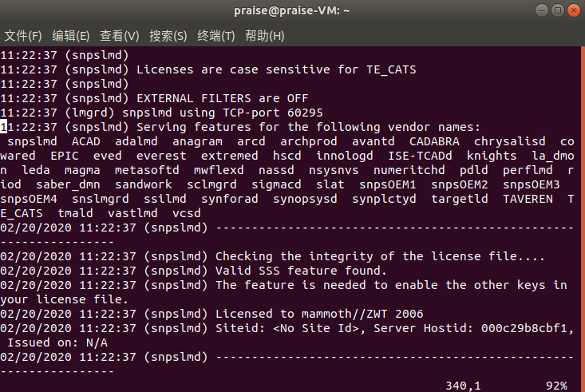The image size is (585, 392).
Task: Open the 编辑(E) menu
Action: point(71,36)
